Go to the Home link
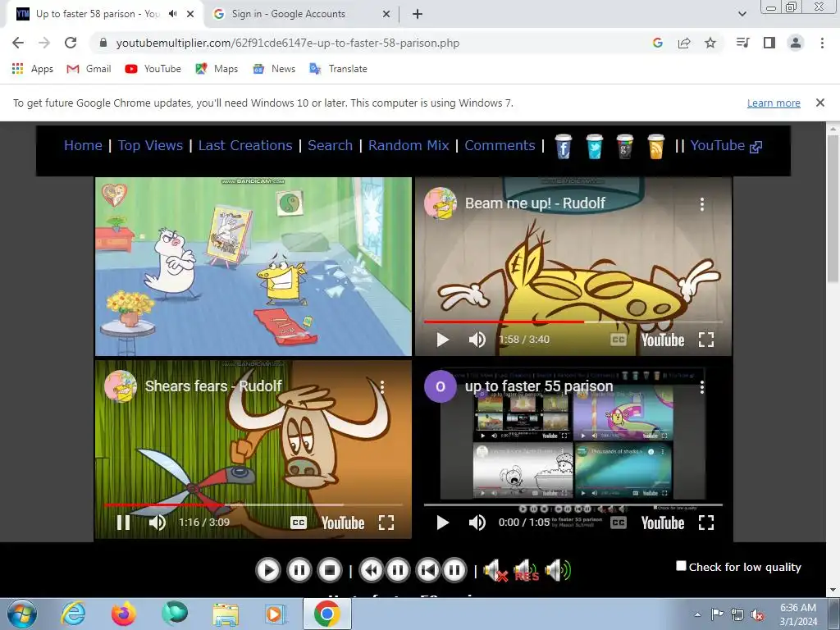 [x=83, y=145]
